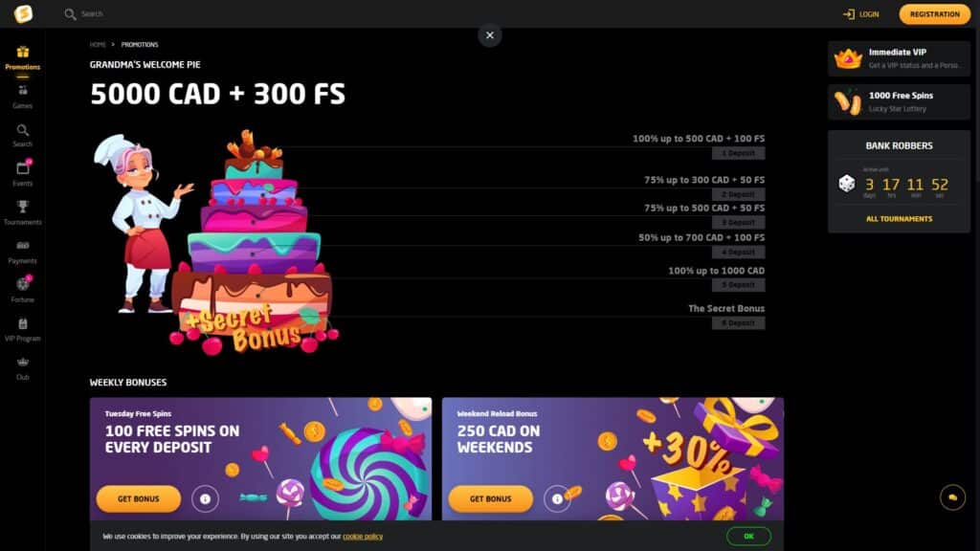Click the casino logo in header
Screen dimensions: 980x551
23,13
